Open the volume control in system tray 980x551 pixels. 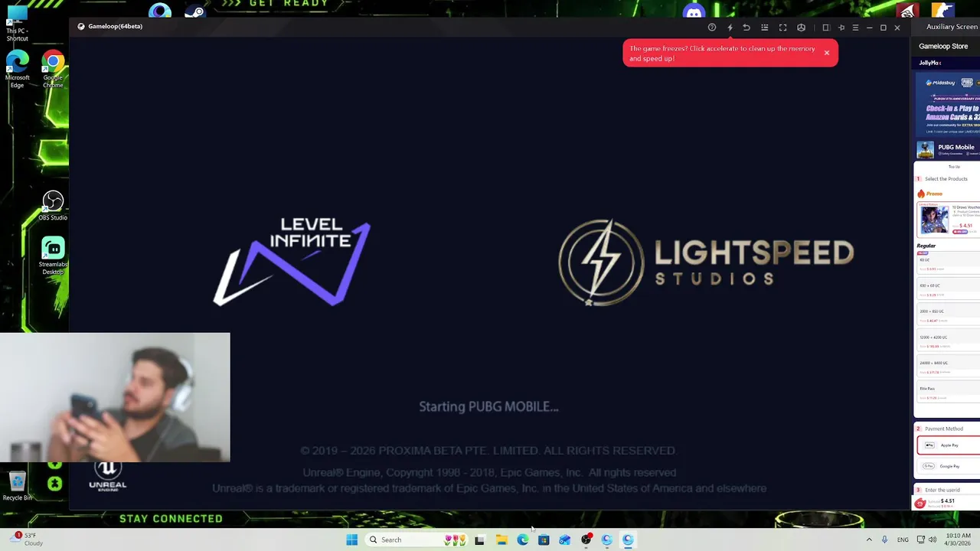pos(933,540)
